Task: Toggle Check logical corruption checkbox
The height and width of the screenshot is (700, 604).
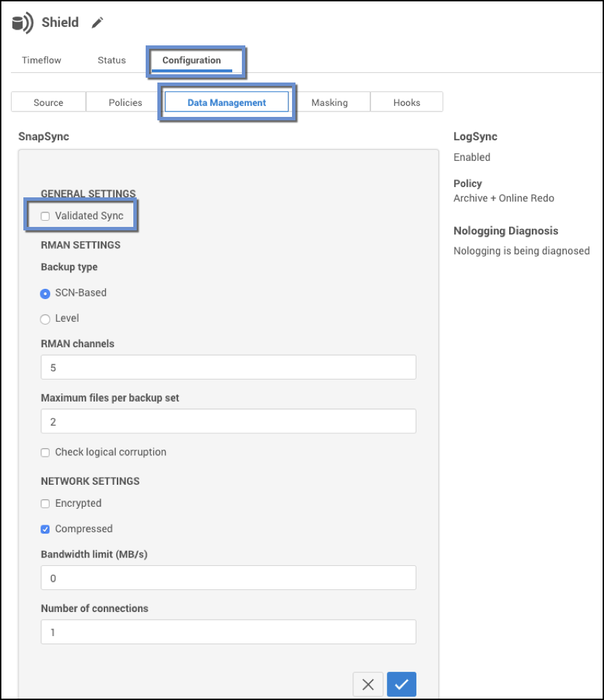Action: pos(45,452)
